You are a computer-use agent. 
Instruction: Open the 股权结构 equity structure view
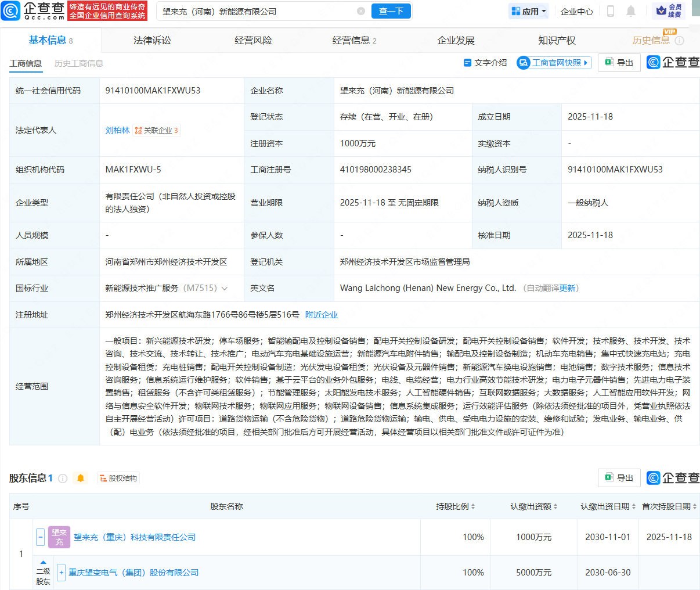click(118, 479)
